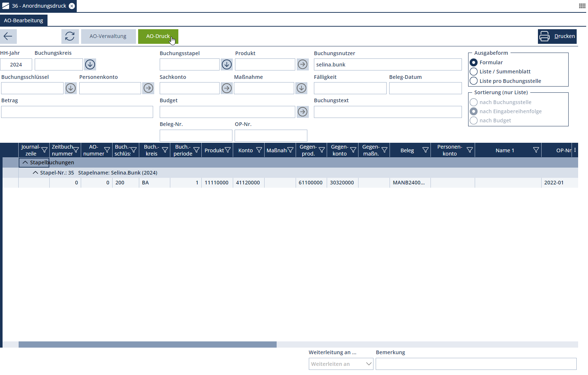Open the Buchungskreis lookup arrow icon
This screenshot has width=588, height=375.
coord(90,65)
